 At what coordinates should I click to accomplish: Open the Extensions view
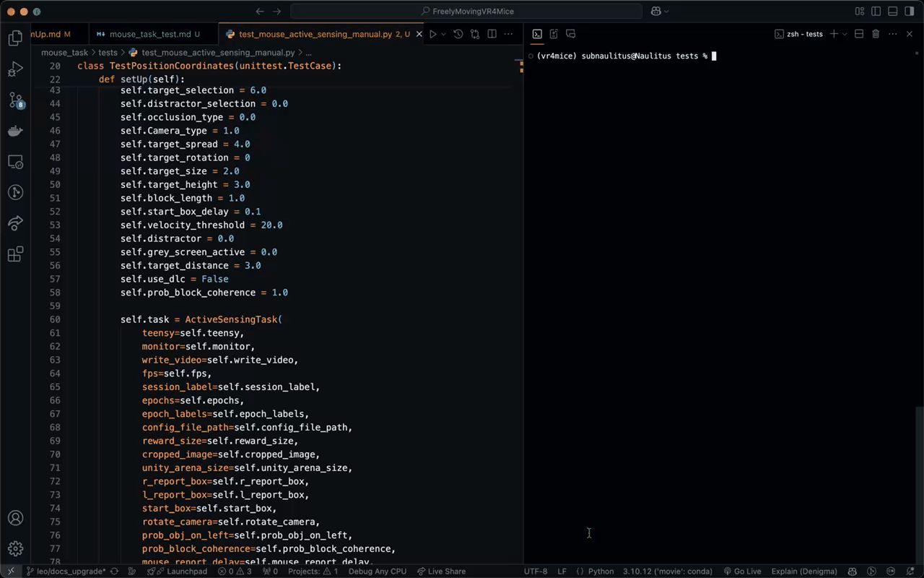15,254
